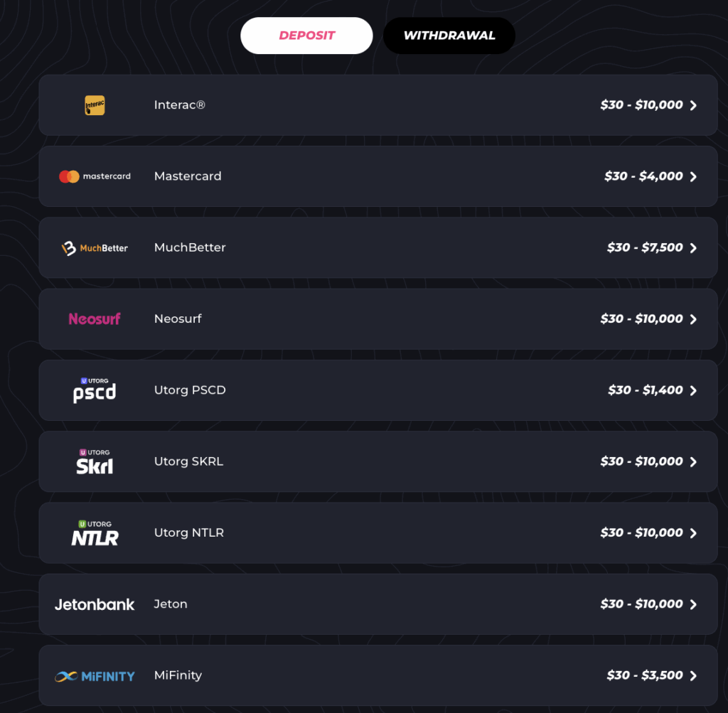Open the MuchBetter row chevron arrow

(x=693, y=248)
